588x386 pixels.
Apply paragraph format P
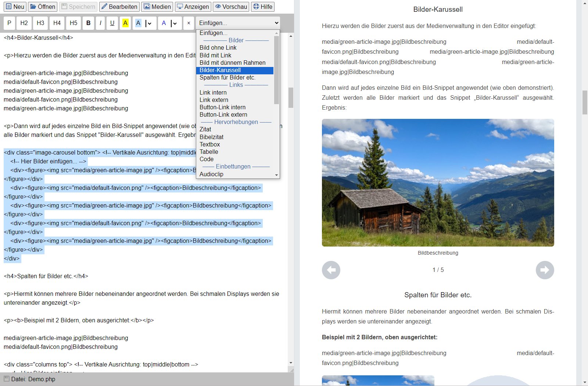9,23
